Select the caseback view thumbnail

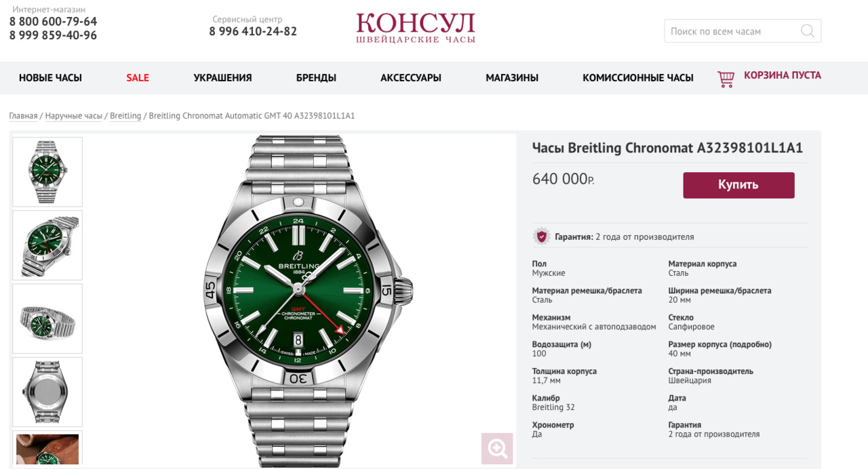47,392
